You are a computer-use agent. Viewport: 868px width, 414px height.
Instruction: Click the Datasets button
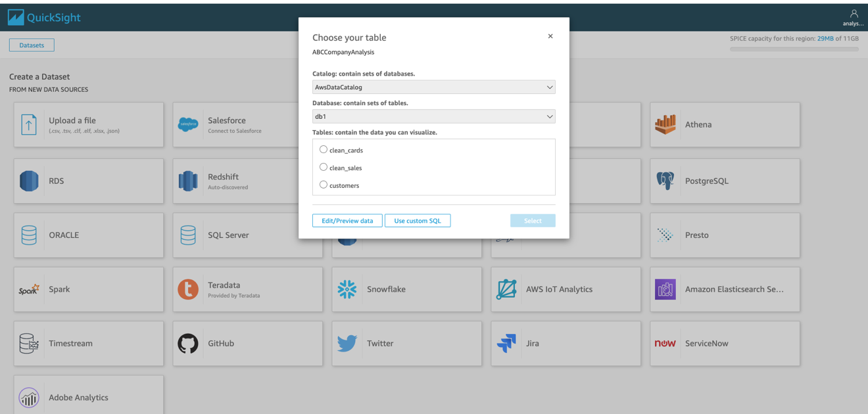[x=32, y=45]
